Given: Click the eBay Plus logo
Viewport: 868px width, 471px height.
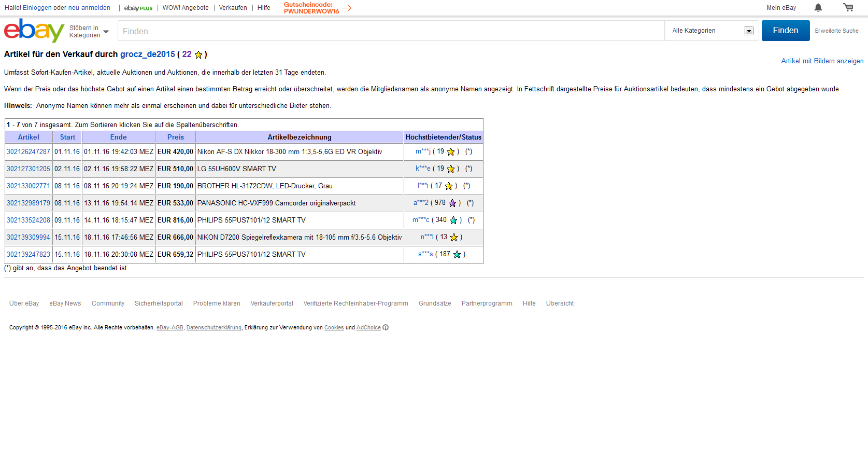Looking at the screenshot, I should (138, 8).
